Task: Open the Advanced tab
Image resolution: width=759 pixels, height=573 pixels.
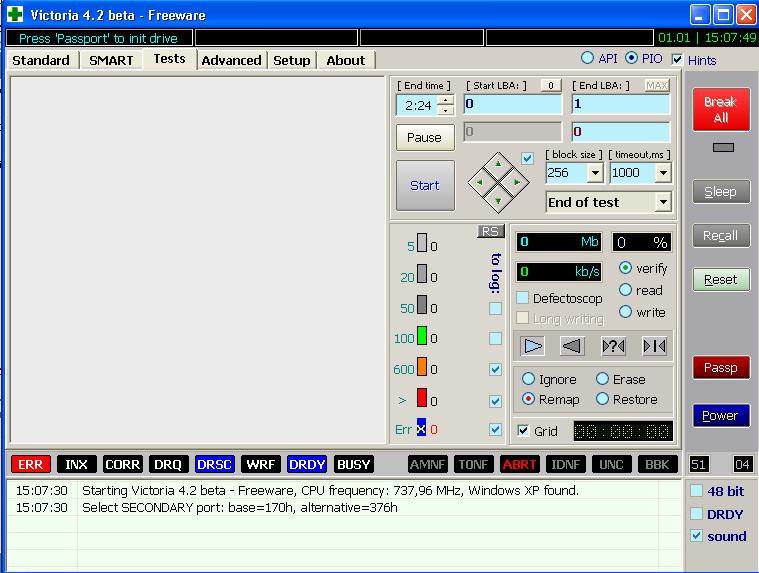Action: click(231, 60)
